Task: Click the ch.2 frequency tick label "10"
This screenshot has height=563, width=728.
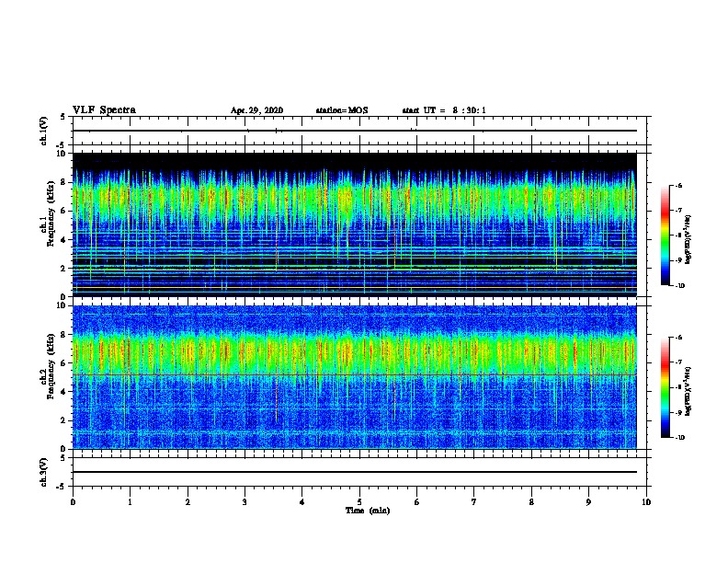Action: click(63, 305)
